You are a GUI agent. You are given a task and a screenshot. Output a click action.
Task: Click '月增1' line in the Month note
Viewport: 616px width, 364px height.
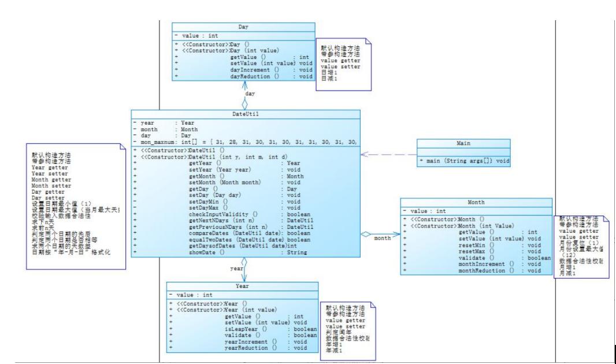tap(567, 268)
